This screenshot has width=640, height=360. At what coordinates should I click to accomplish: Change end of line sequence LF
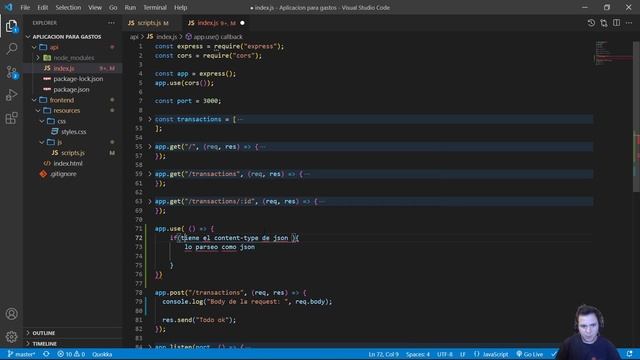click(462, 354)
